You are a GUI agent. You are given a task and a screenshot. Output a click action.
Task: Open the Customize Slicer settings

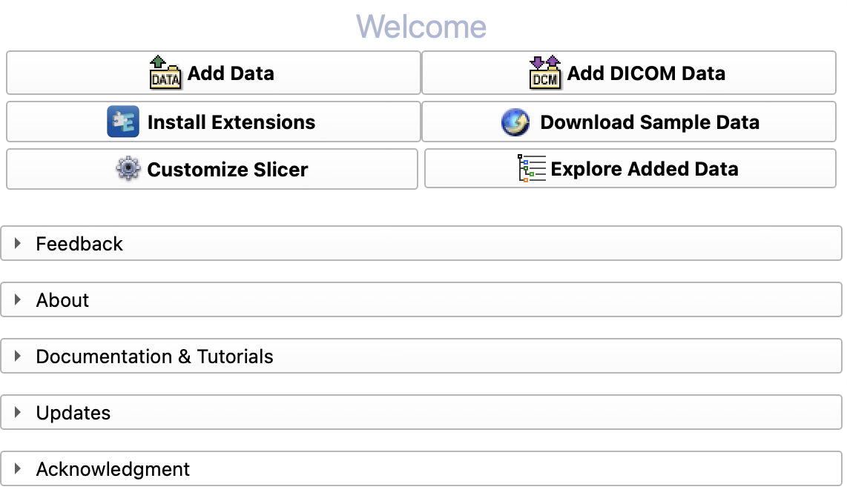pos(211,168)
